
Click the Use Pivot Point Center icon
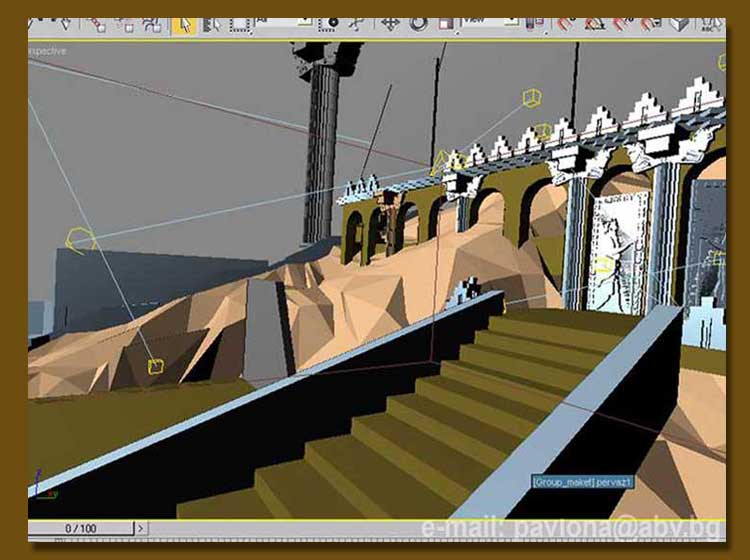(534, 24)
